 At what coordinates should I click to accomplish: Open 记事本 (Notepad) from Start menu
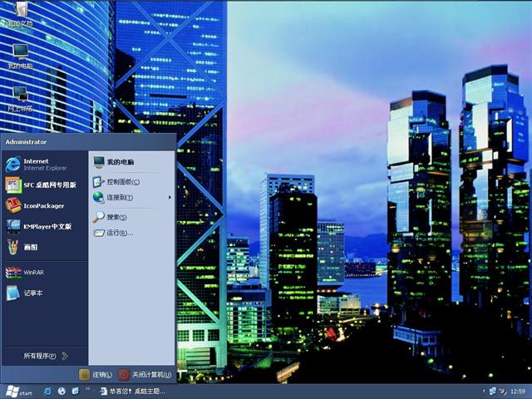pyautogui.click(x=44, y=293)
